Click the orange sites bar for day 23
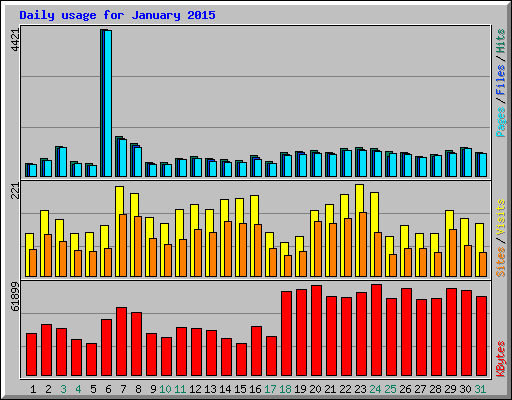Image resolution: width=512 pixels, height=400 pixels. 363,244
